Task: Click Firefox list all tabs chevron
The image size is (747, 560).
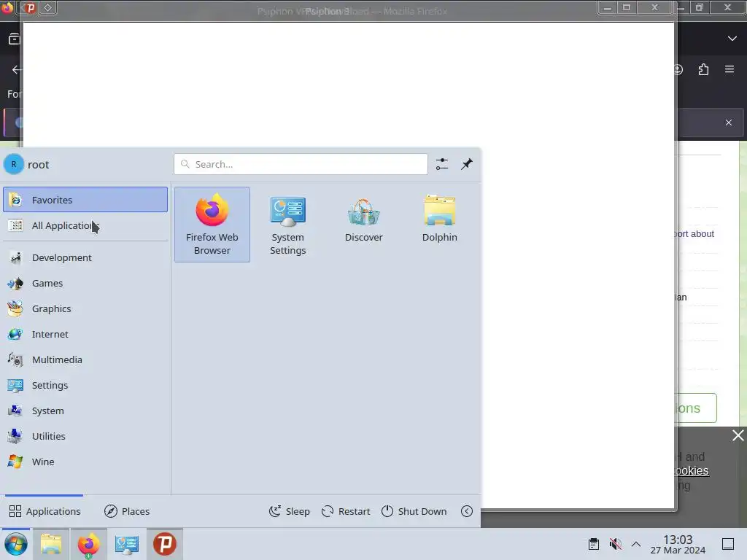Action: (x=732, y=39)
